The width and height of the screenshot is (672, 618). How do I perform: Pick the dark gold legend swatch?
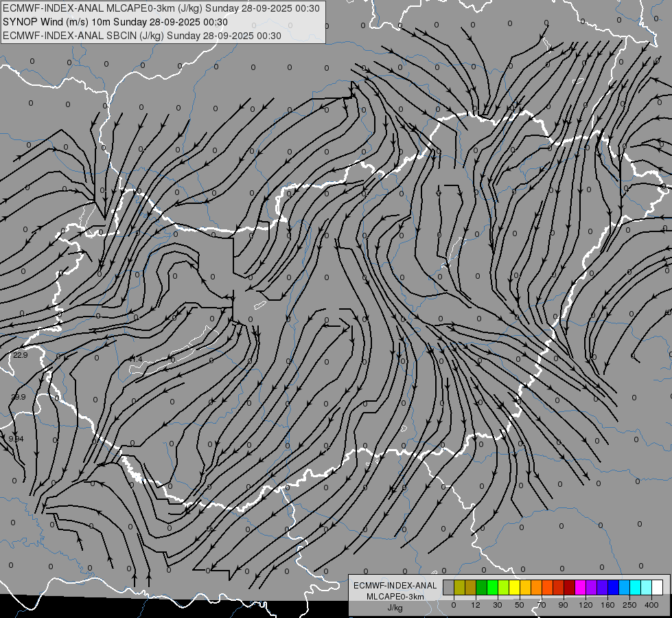tap(471, 587)
